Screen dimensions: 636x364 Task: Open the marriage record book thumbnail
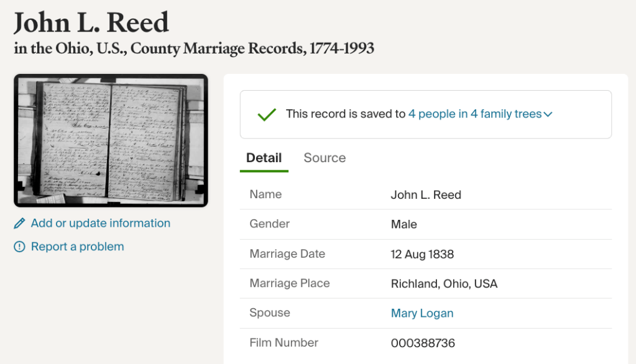tap(111, 140)
